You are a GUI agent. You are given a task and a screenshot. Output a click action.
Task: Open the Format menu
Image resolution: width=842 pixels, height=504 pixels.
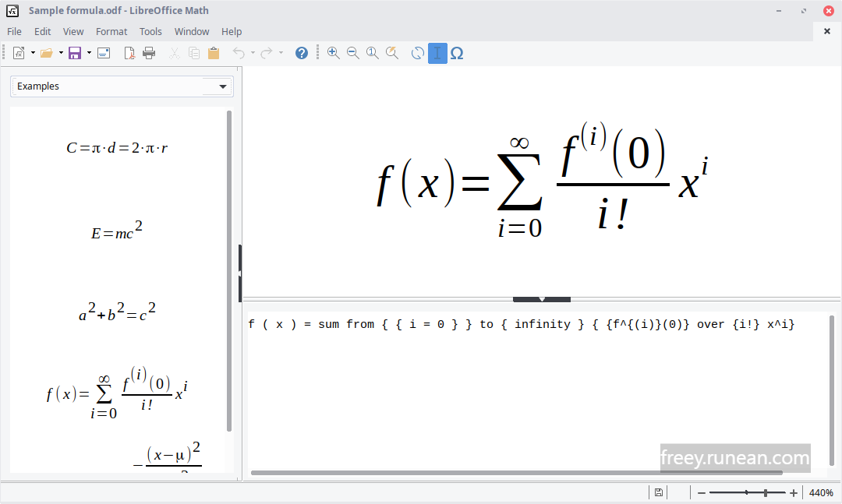click(111, 31)
